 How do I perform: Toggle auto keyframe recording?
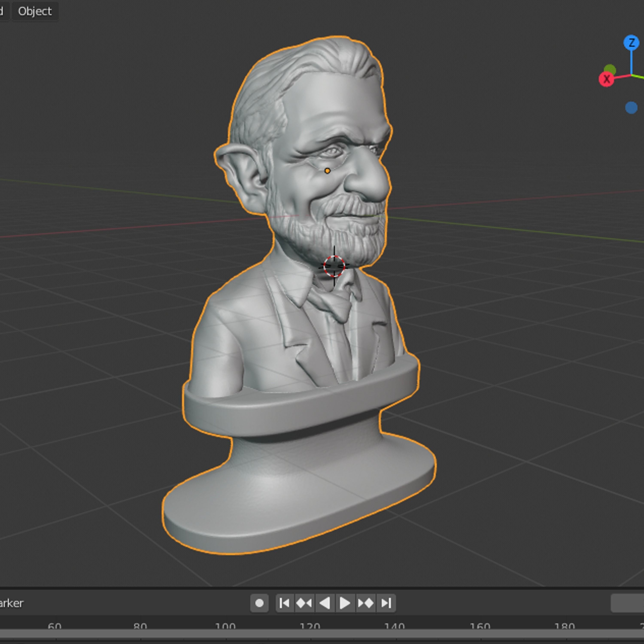[x=260, y=602]
